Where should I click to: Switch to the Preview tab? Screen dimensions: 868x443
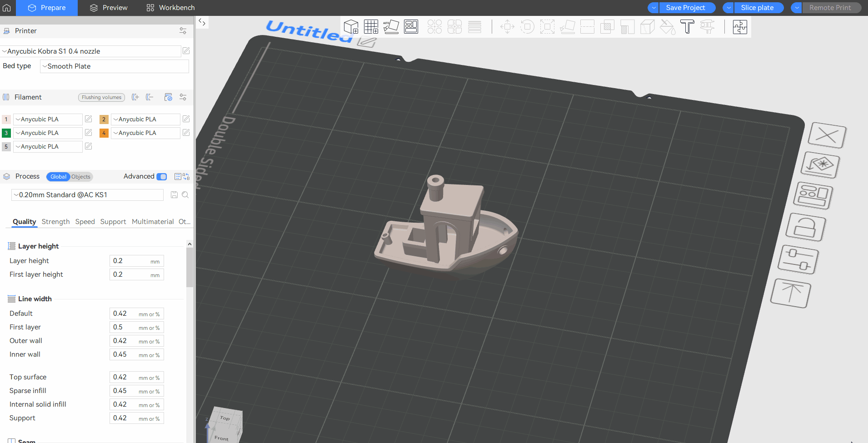pyautogui.click(x=109, y=8)
